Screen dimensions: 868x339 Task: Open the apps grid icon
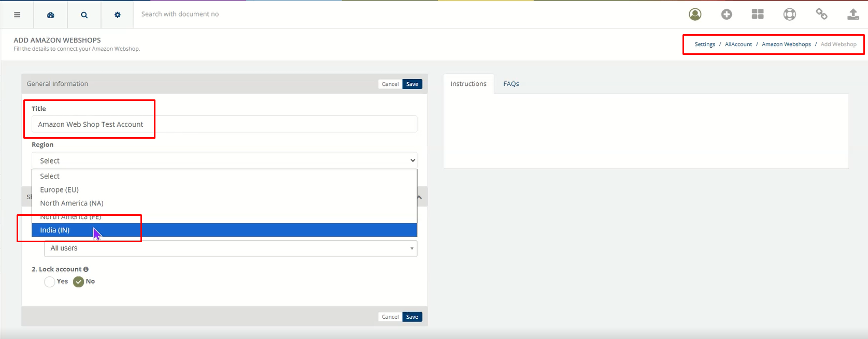[758, 14]
